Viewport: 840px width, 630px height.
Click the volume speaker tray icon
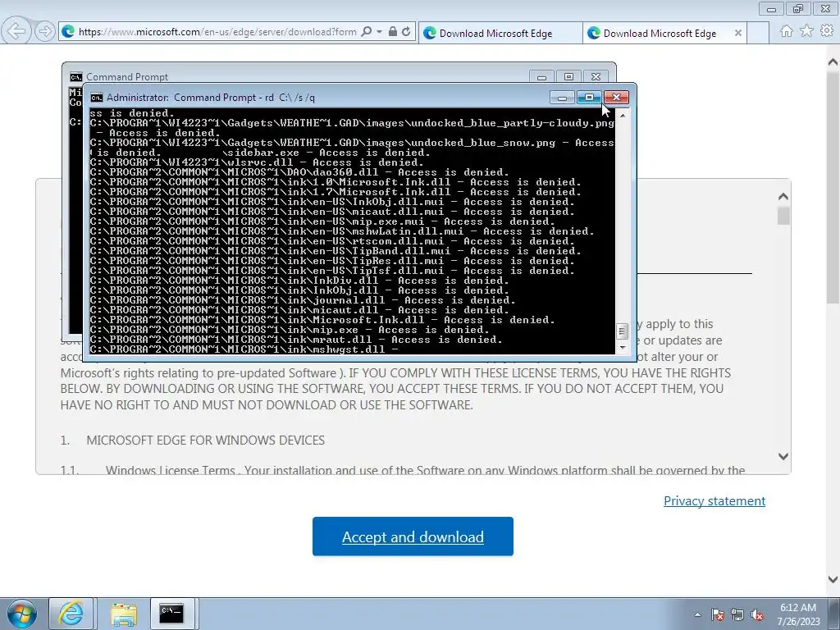click(757, 614)
